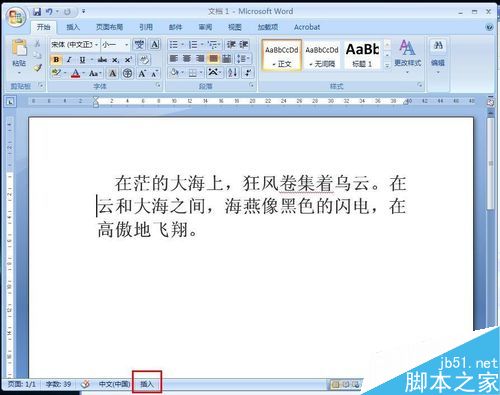
Task: Open font name dropdown 宋体
Action: pos(96,45)
